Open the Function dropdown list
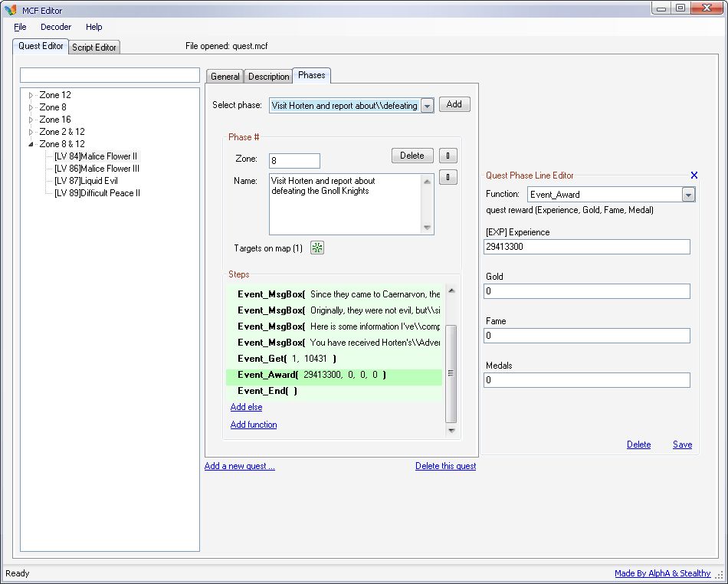This screenshot has height=584, width=728. click(x=688, y=195)
